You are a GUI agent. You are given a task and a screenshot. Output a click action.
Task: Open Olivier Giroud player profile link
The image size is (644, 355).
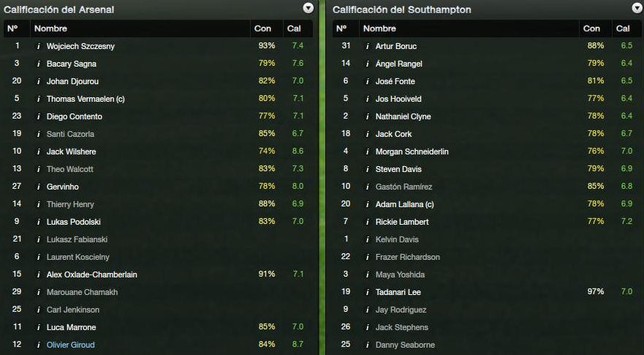pyautogui.click(x=71, y=345)
